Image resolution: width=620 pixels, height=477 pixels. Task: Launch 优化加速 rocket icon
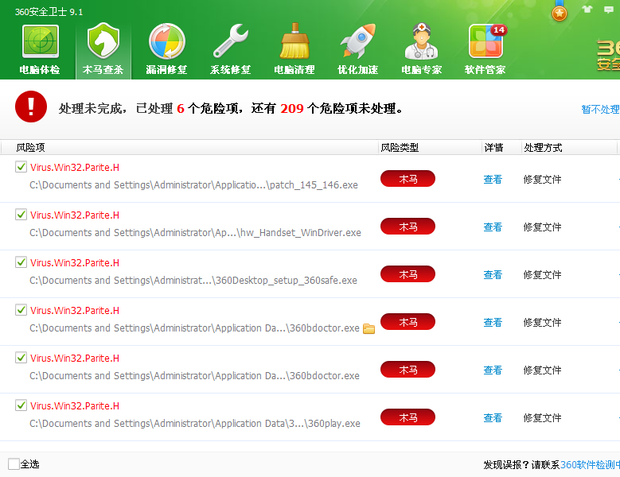tap(358, 44)
